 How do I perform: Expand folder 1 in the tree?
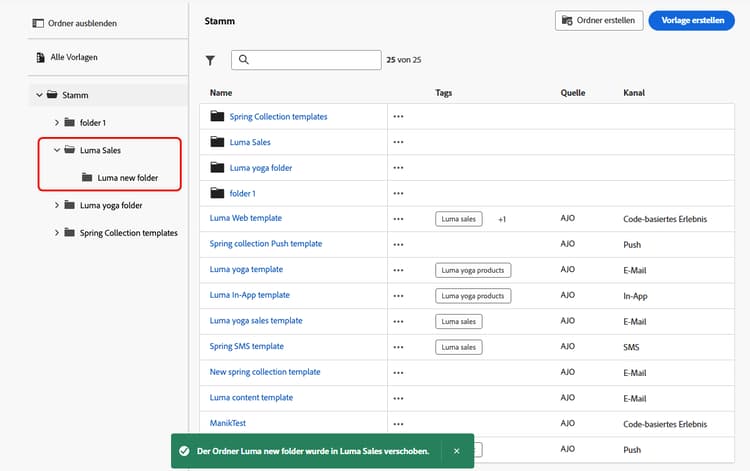point(57,122)
